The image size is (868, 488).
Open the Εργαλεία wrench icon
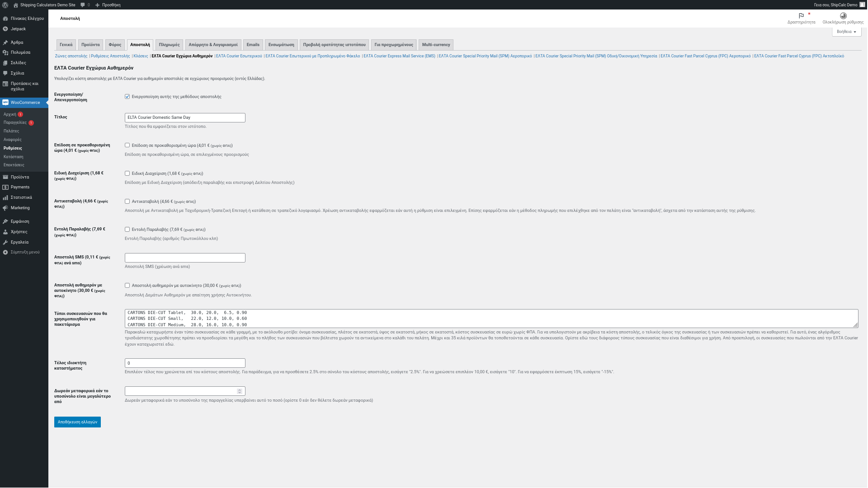click(5, 242)
